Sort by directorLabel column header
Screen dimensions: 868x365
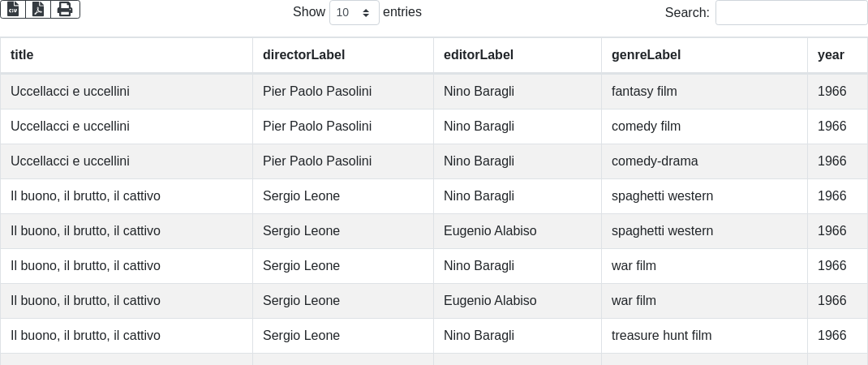[x=343, y=55]
